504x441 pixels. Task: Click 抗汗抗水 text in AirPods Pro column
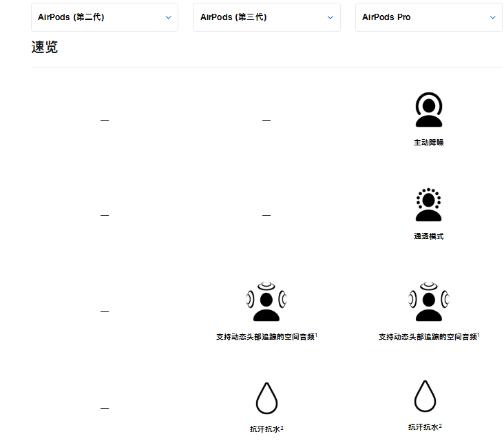click(423, 427)
